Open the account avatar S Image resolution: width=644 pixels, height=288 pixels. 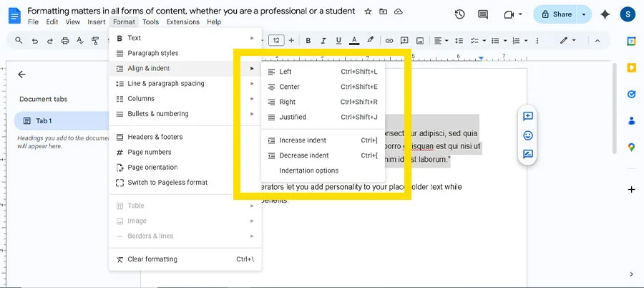[628, 14]
